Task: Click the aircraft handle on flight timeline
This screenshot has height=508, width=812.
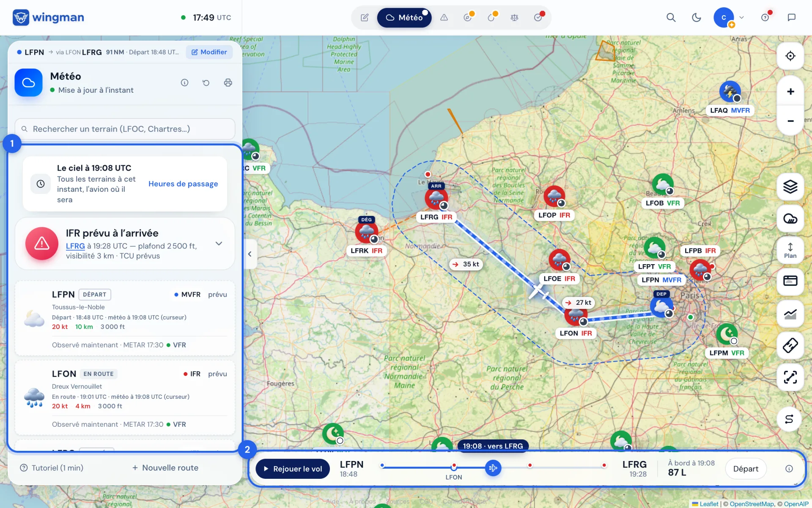Action: coord(493,468)
